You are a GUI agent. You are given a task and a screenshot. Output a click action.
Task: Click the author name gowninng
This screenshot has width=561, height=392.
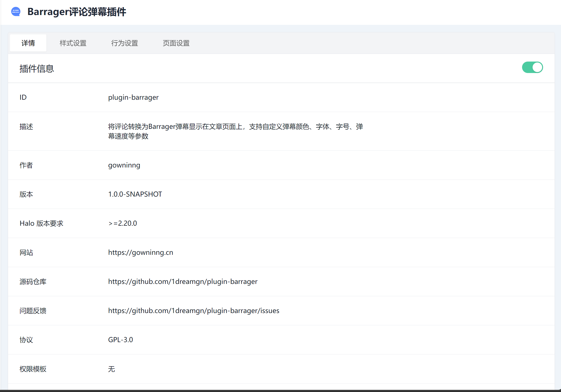pos(124,165)
